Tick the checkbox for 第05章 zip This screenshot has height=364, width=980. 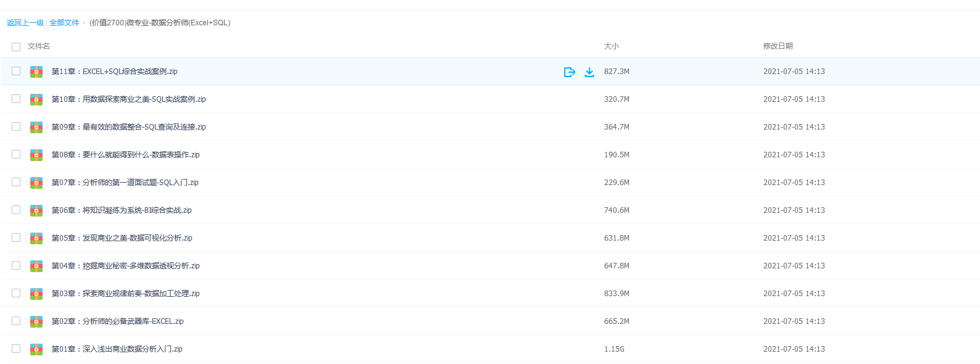tap(16, 238)
